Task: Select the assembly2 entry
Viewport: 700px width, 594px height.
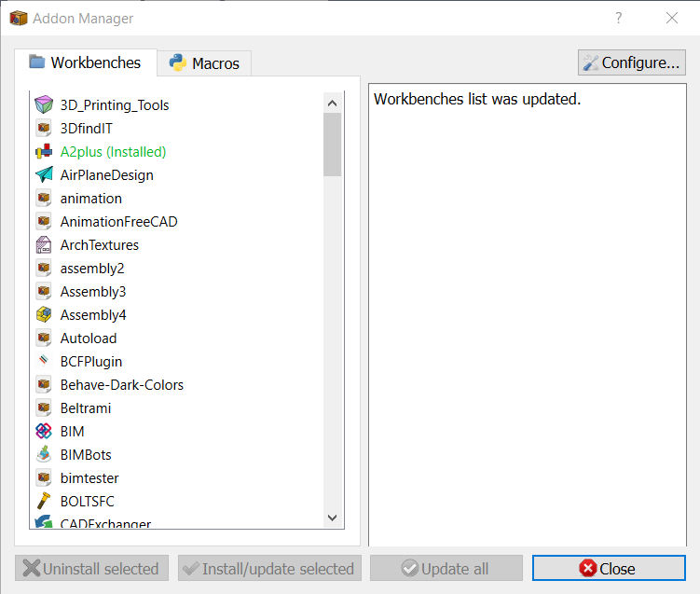Action: 92,269
